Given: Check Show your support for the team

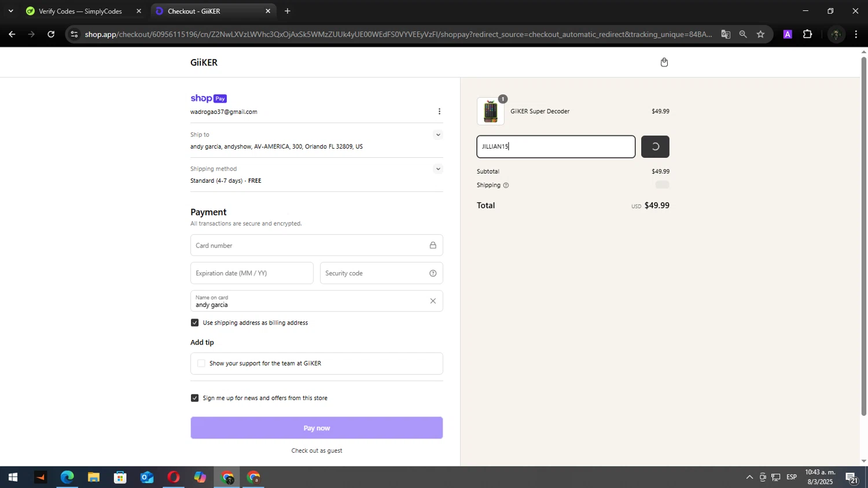Looking at the screenshot, I should pos(201,364).
